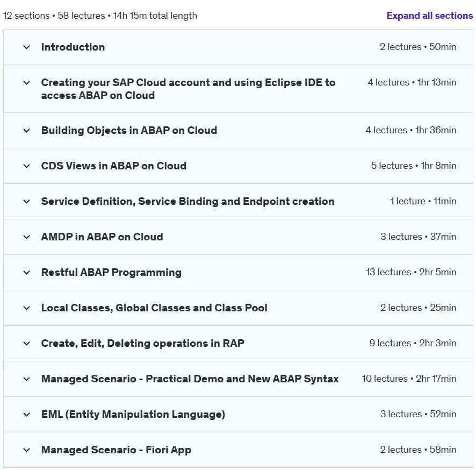Expand chevron for Create, Edit, Deleting operations in RAP
Viewport: 476px width, 470px height.
tap(27, 344)
